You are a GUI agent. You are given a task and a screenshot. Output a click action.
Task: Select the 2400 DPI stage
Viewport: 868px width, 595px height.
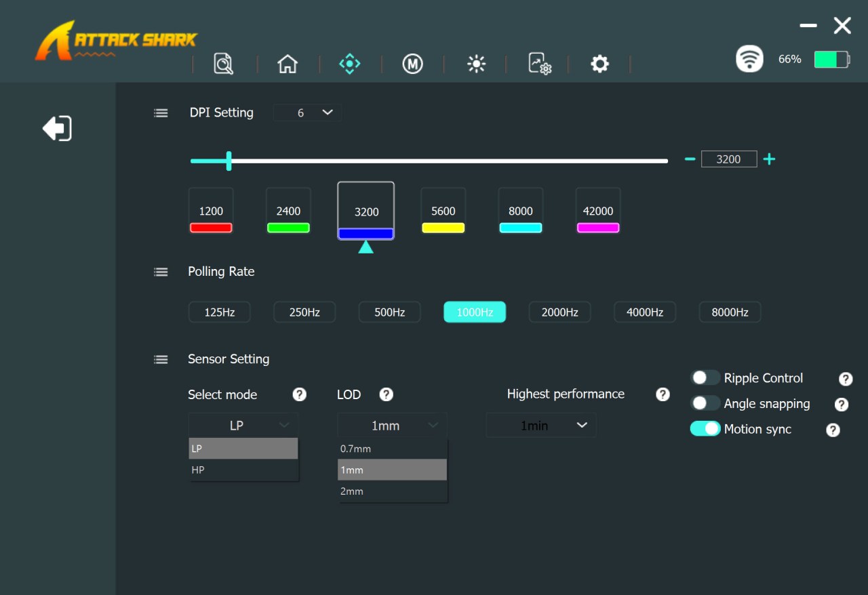coord(288,211)
